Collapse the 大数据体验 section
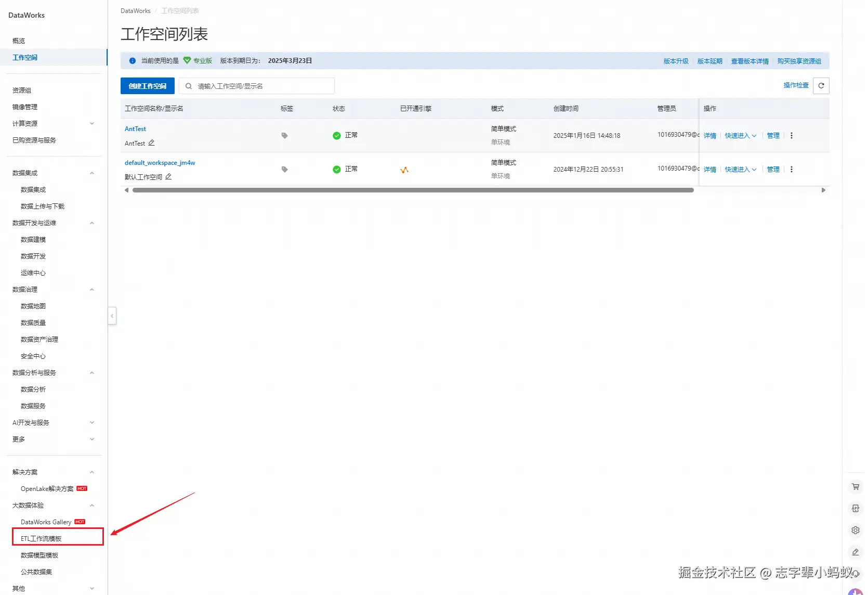This screenshot has height=595, width=868. coord(92,505)
